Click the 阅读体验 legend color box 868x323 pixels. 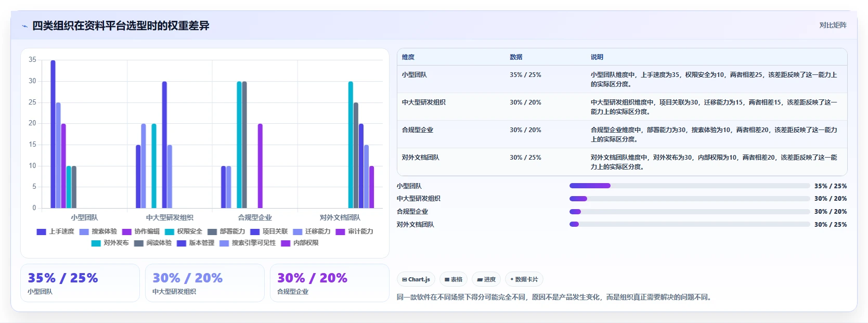click(138, 243)
